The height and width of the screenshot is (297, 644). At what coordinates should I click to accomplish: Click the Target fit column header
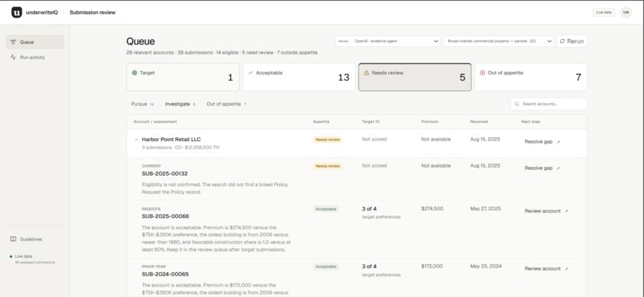click(x=371, y=122)
